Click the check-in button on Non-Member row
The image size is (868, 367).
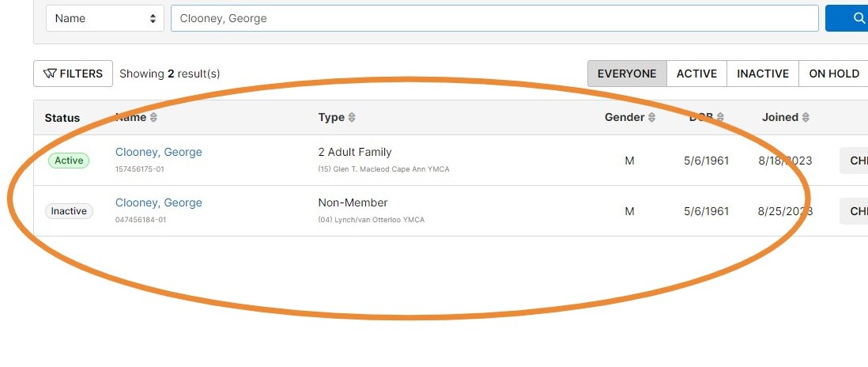(854, 211)
